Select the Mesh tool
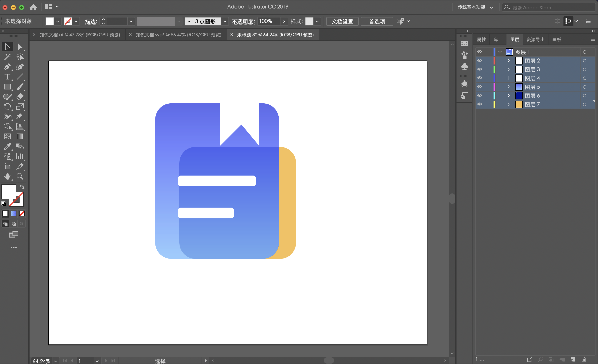598x364 pixels. click(7, 136)
